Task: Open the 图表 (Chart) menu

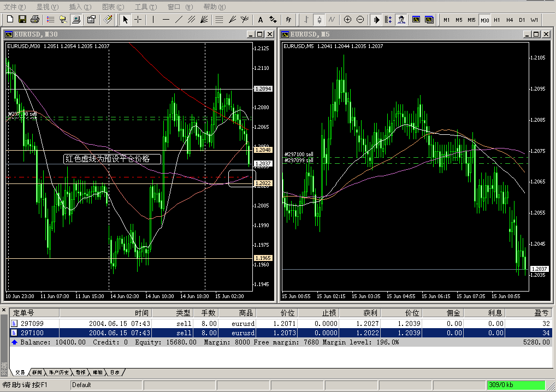Action: coord(112,7)
